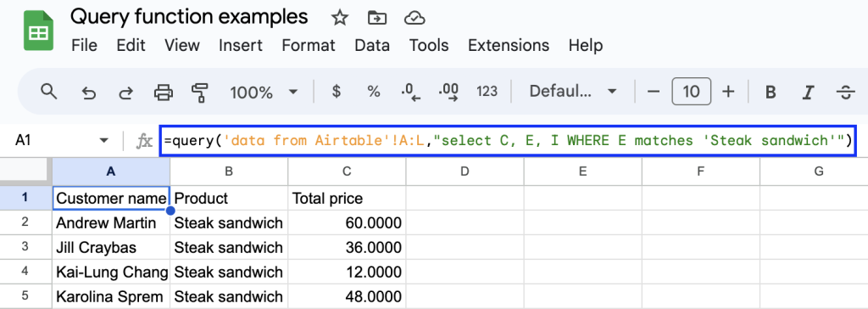Toggle bold formatting

pos(771,92)
